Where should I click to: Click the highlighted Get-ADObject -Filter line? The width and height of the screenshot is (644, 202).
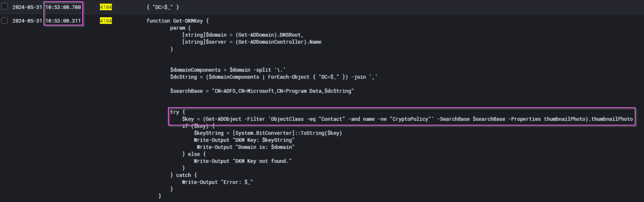(x=407, y=119)
